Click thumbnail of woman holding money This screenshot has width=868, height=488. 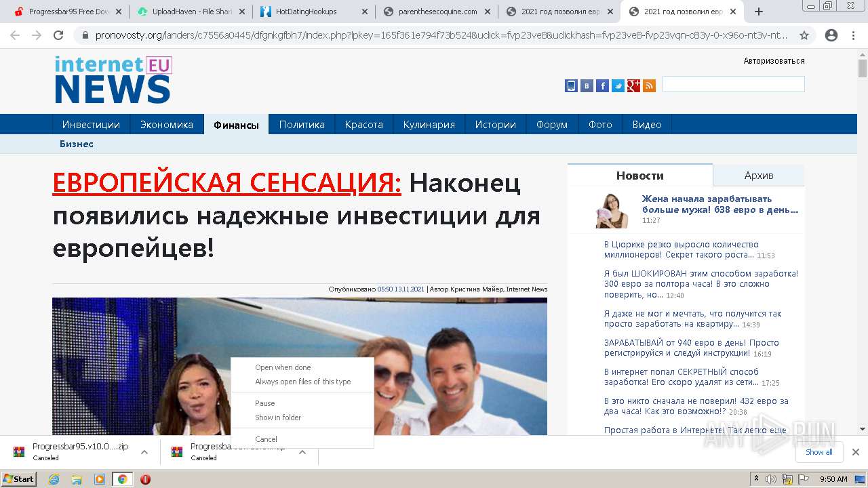click(x=612, y=210)
